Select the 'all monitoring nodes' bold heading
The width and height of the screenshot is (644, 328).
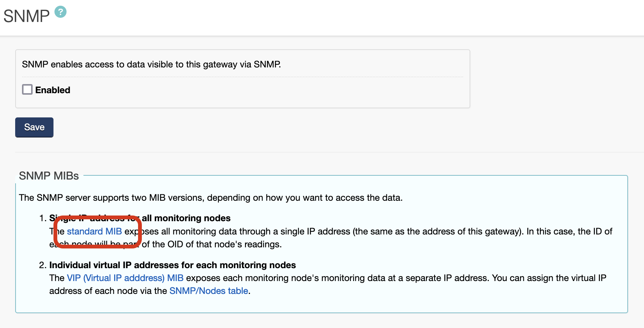186,218
